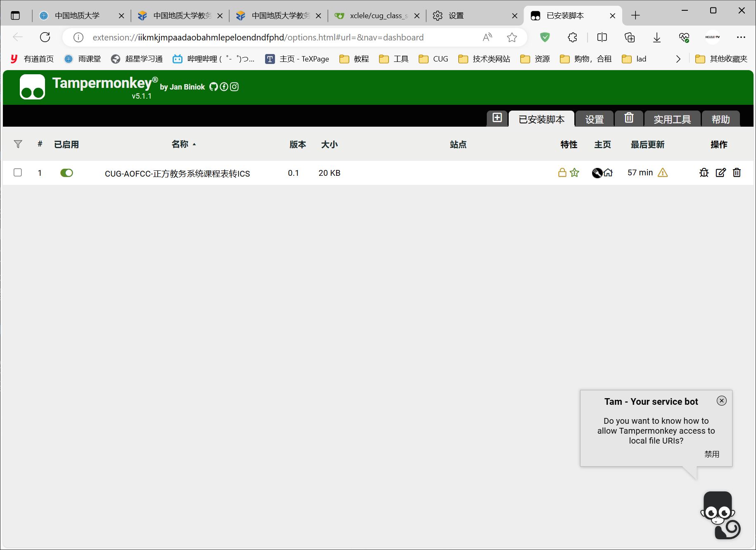Viewport: 756px width, 550px height.
Task: Open the 雨课堂 bookmark
Action: (83, 59)
